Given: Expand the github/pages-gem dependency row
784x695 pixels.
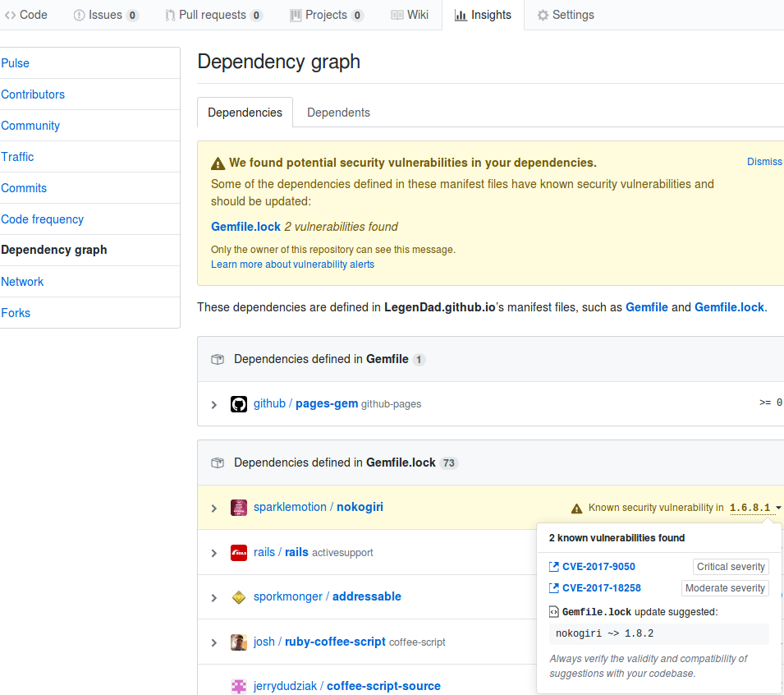Looking at the screenshot, I should pyautogui.click(x=214, y=404).
